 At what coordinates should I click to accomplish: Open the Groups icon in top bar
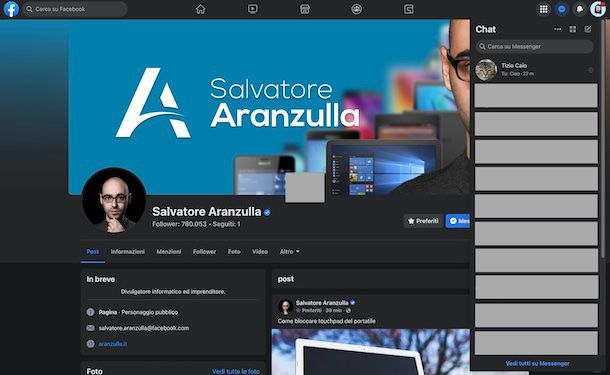pos(356,9)
